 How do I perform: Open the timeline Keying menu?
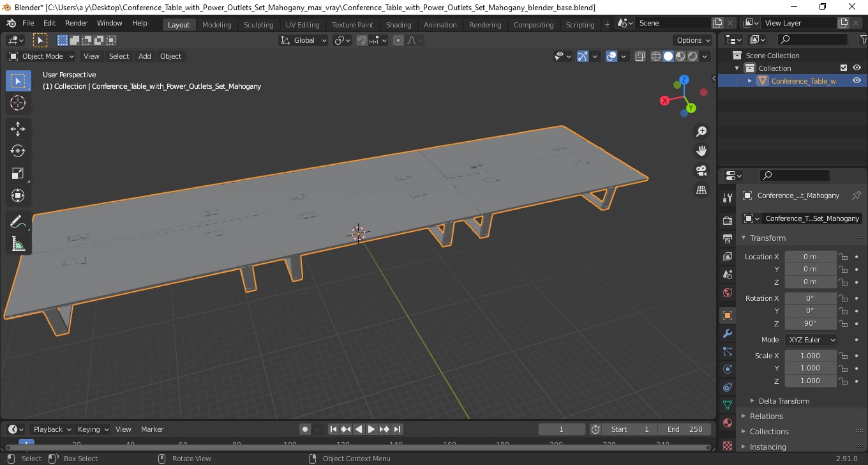point(93,429)
